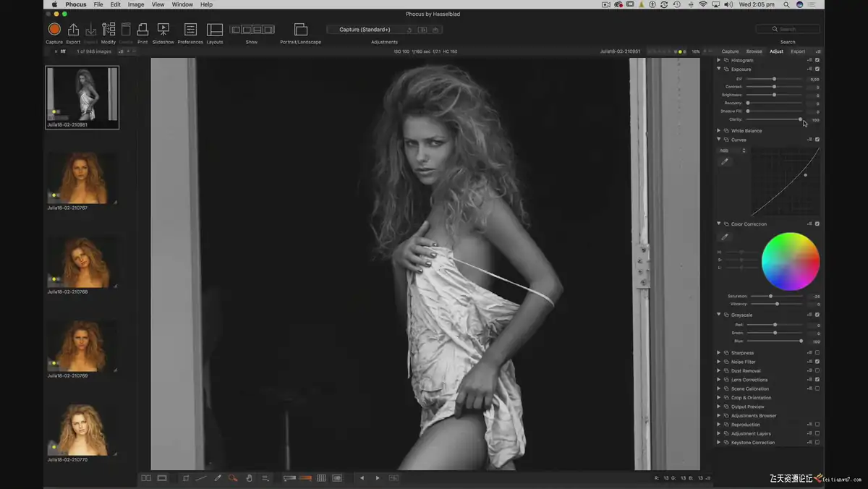Open Preferences from the toolbar

tap(190, 29)
